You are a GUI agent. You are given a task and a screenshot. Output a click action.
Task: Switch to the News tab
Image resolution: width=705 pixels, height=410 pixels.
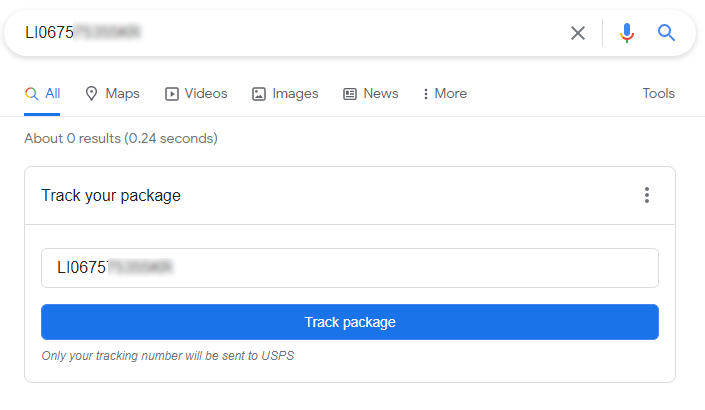pos(371,94)
